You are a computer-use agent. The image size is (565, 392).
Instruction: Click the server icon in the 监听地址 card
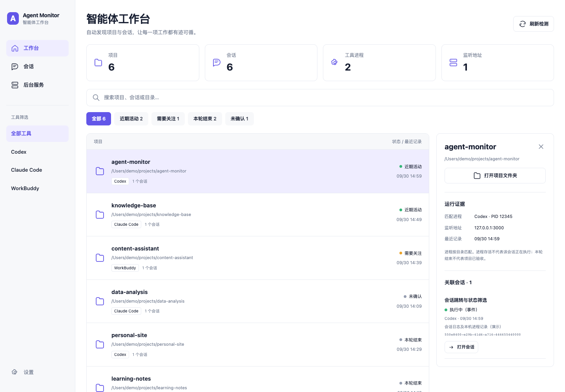(x=453, y=63)
